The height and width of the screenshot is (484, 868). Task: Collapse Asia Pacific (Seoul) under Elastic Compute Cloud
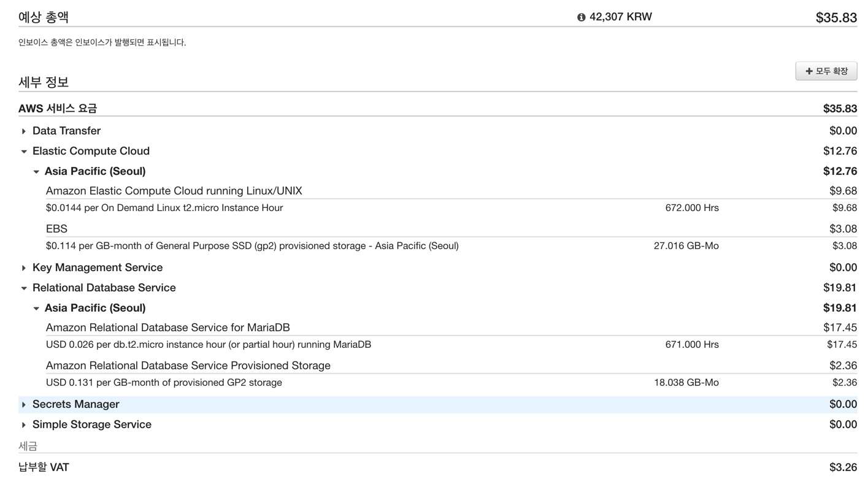(36, 172)
